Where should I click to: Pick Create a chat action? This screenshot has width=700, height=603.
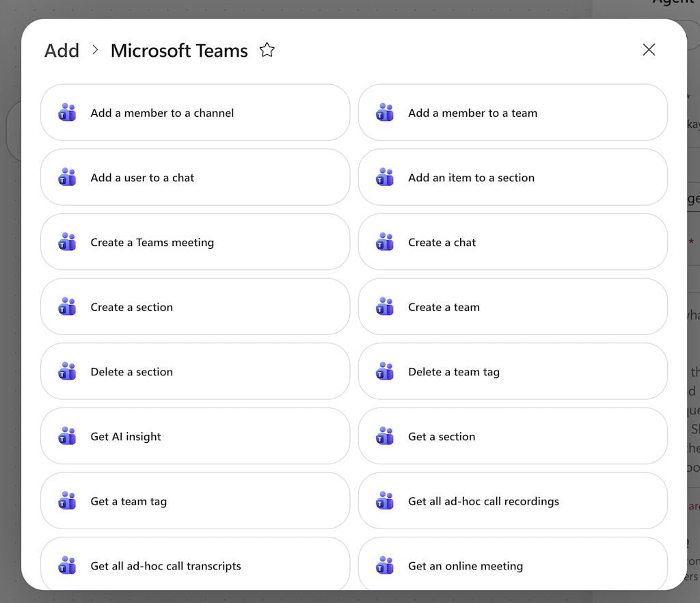513,242
